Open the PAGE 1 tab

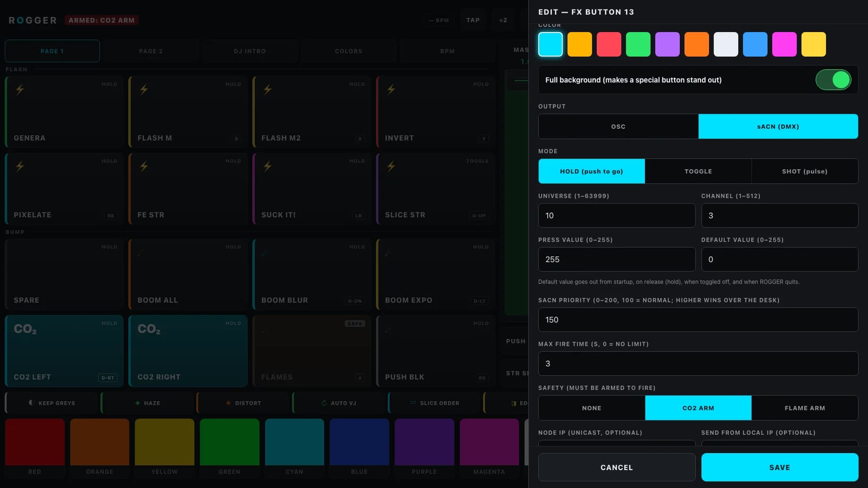(52, 51)
